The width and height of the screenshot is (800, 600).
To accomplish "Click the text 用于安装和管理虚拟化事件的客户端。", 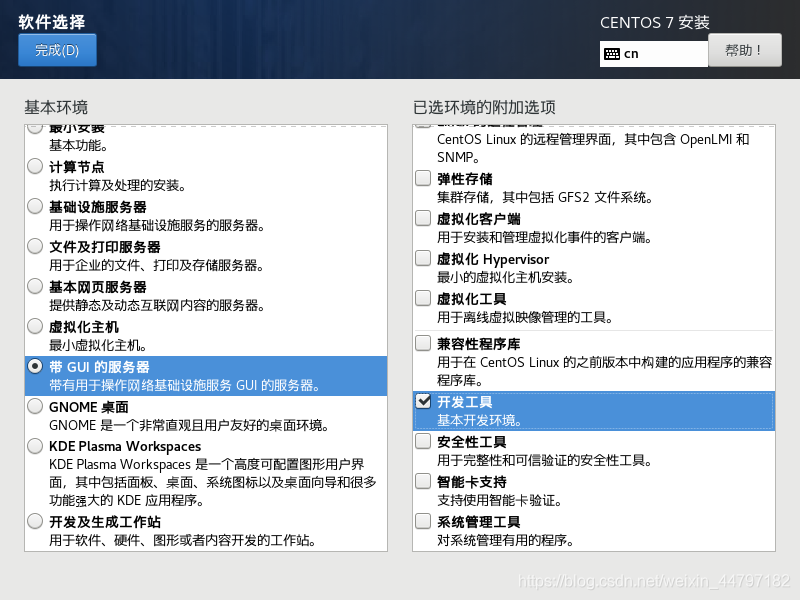I will click(x=544, y=237).
